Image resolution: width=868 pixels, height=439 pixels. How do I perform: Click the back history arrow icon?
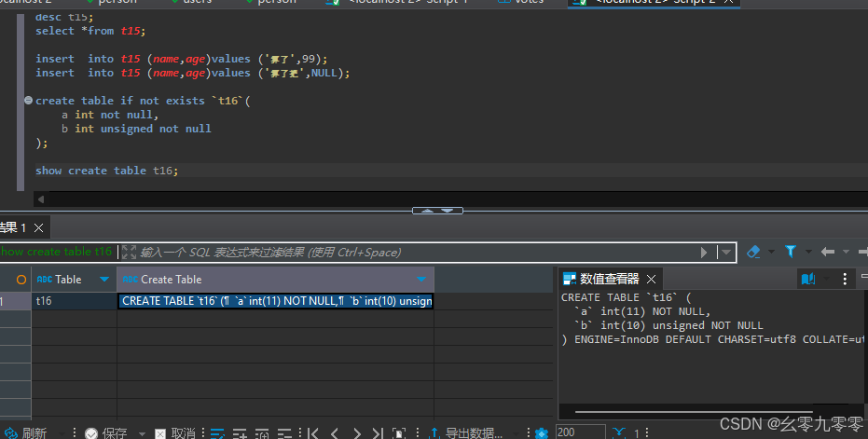pos(828,252)
